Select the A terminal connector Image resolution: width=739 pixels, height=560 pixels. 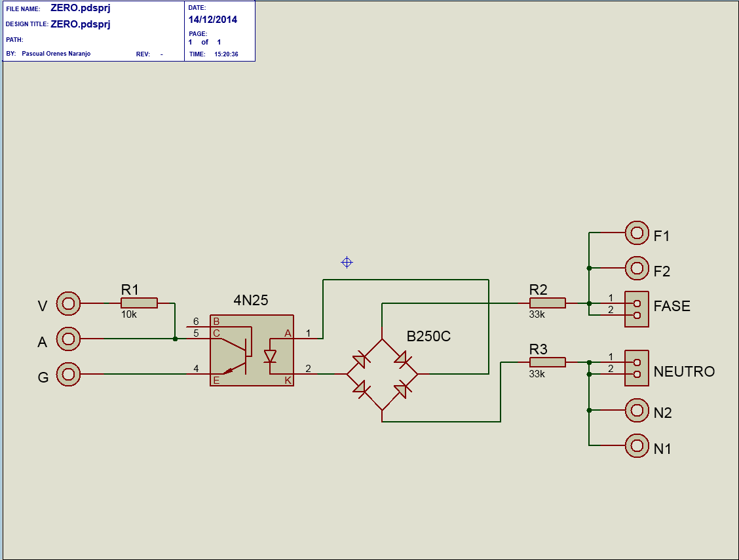68,339
